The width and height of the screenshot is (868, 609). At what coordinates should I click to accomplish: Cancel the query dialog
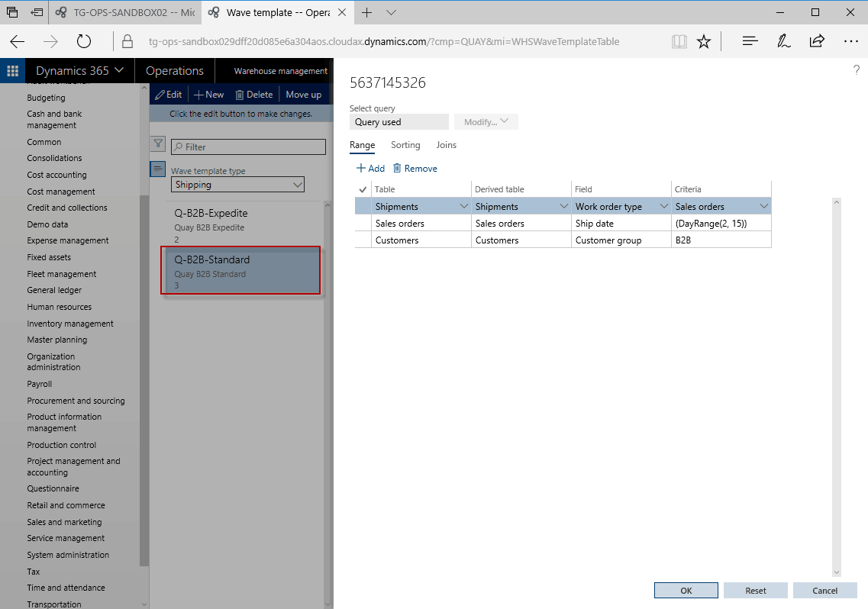tap(824, 591)
